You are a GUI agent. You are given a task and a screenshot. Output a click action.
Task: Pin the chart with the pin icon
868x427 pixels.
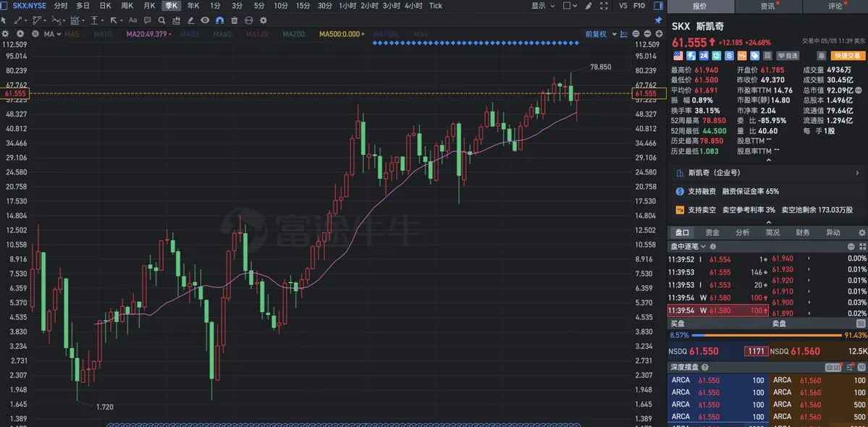tap(658, 20)
